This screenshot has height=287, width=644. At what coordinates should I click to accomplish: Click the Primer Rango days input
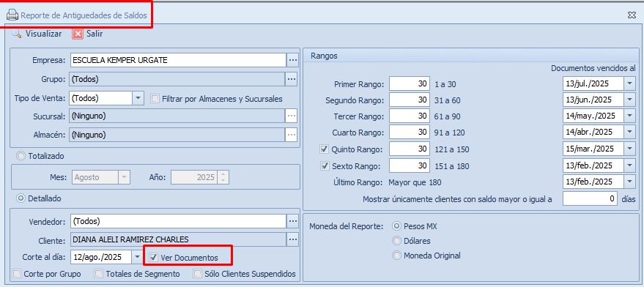[410, 83]
